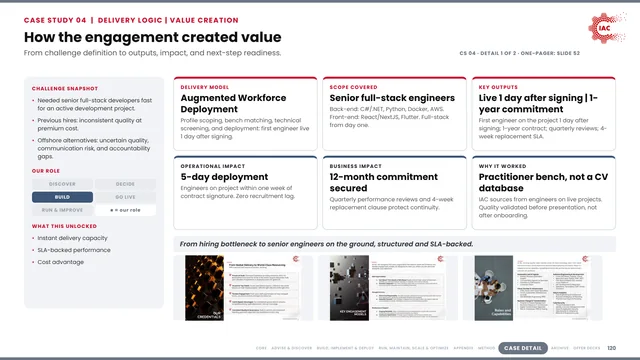
Task: Click the 'our role' legend box
Action: pos(125,210)
